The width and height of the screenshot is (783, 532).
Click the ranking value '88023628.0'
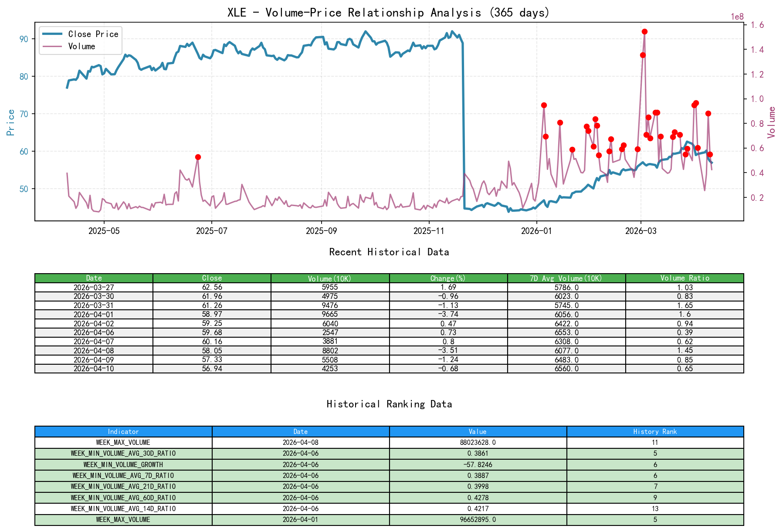(x=478, y=443)
